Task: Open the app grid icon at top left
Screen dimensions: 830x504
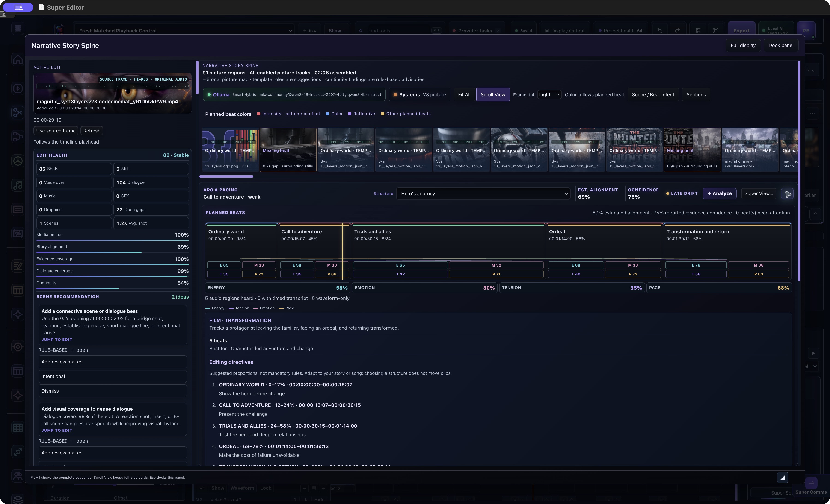Action: (18, 29)
